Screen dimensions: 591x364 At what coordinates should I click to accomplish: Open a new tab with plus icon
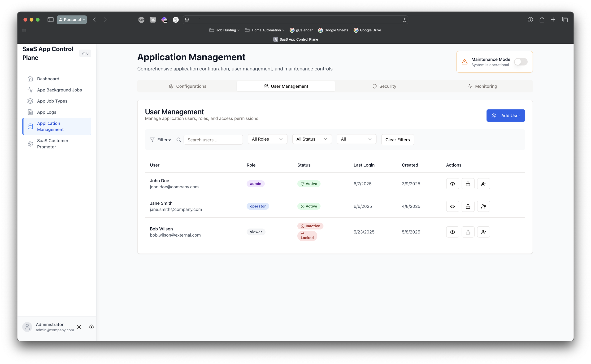point(553,19)
